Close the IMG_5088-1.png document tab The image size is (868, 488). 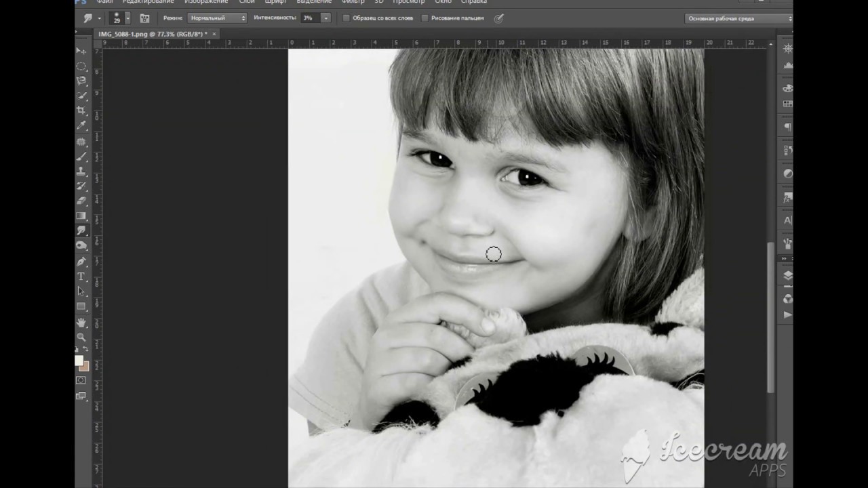[215, 34]
